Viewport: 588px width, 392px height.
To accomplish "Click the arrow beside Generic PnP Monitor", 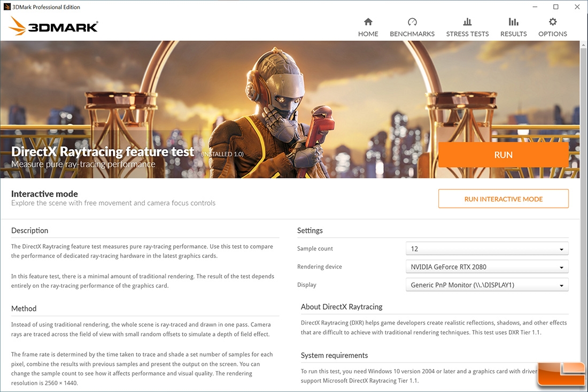I will click(561, 285).
